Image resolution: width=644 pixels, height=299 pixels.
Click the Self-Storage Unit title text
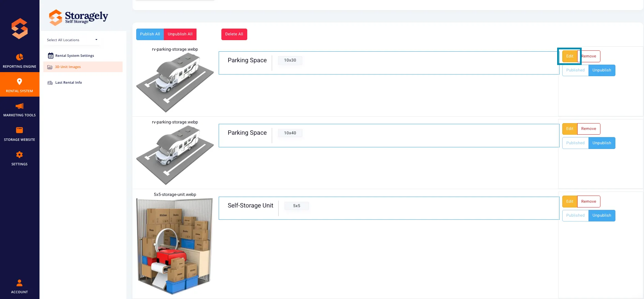[250, 205]
